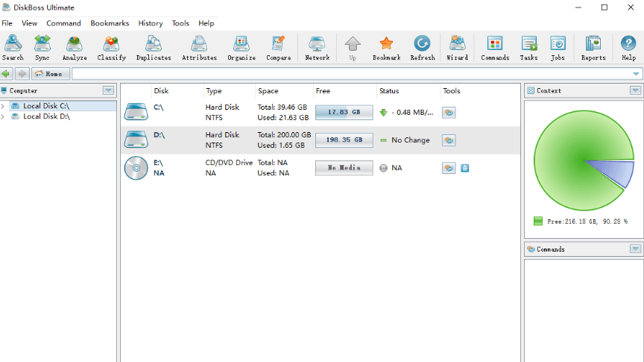Open the Help menu in the menu bar
Viewport: 644px width, 362px height.
[x=206, y=23]
